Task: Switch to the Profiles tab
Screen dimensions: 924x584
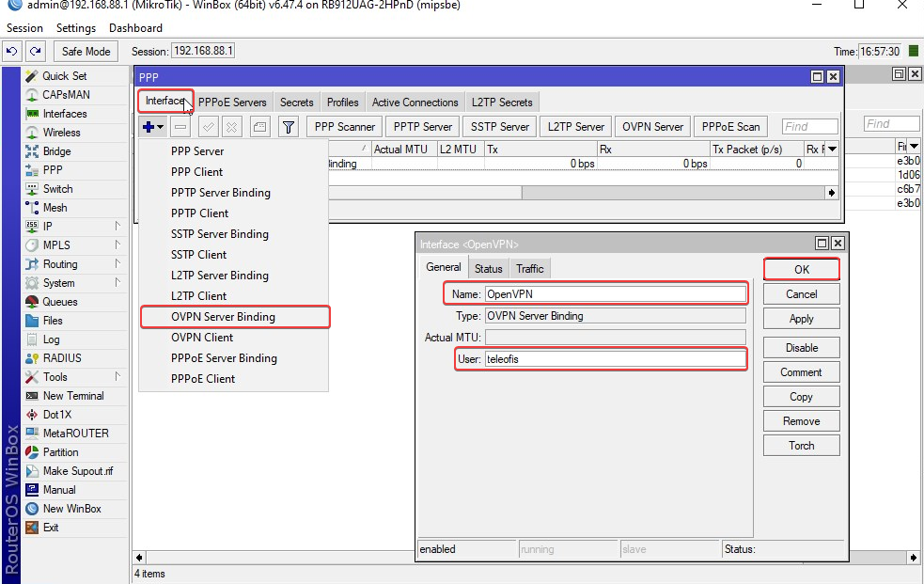Action: click(x=342, y=102)
